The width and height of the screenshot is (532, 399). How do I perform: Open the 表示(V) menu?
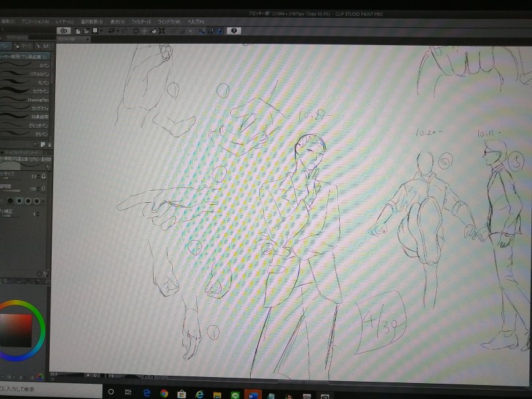(x=118, y=21)
